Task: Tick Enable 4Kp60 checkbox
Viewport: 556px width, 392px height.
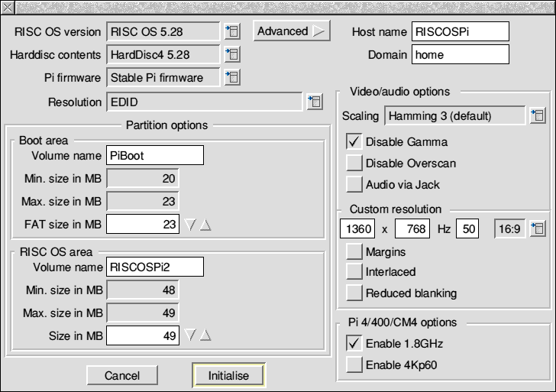Action: pyautogui.click(x=354, y=365)
